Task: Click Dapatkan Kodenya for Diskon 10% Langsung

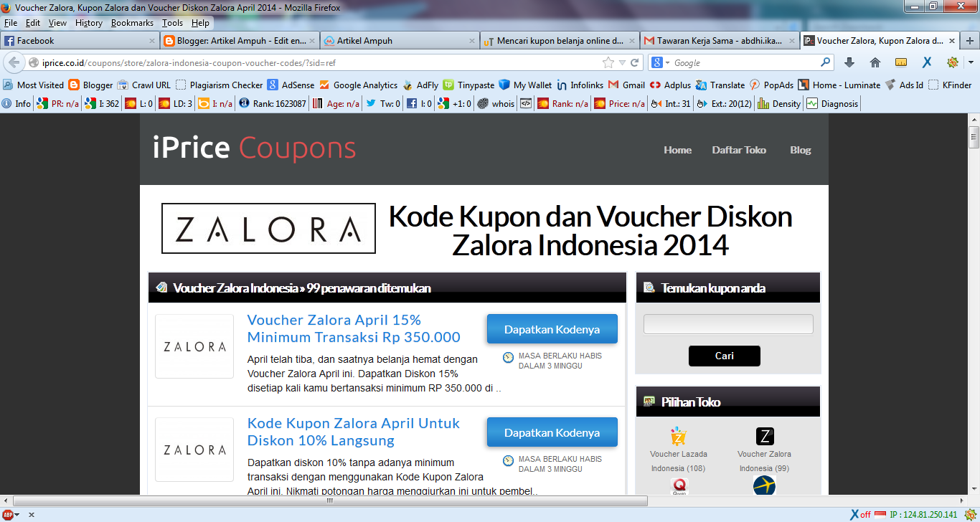Action: click(552, 432)
